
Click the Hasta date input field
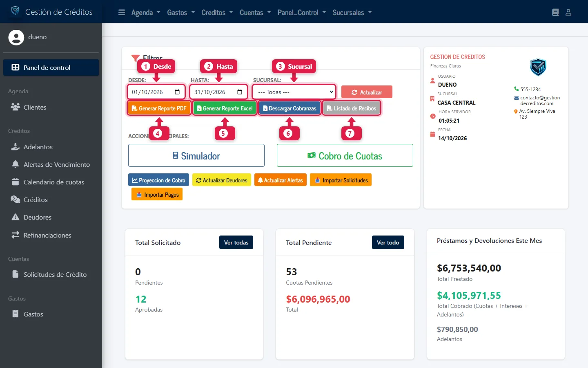[x=219, y=92]
